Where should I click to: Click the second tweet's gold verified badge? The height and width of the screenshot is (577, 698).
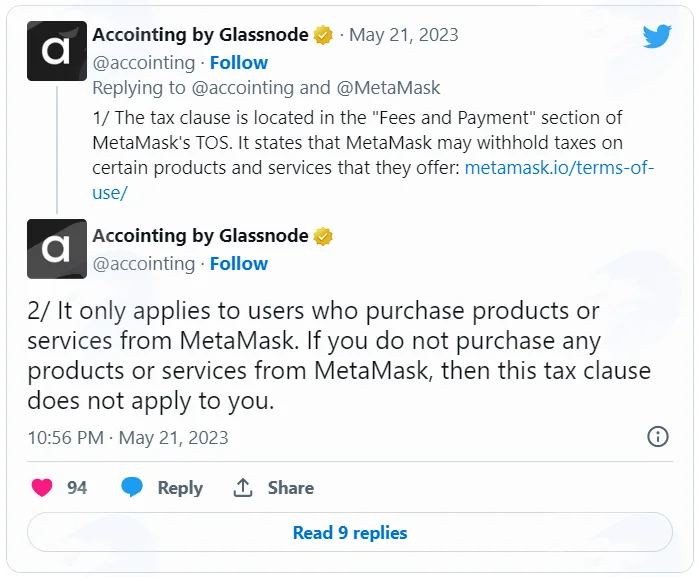tap(323, 236)
